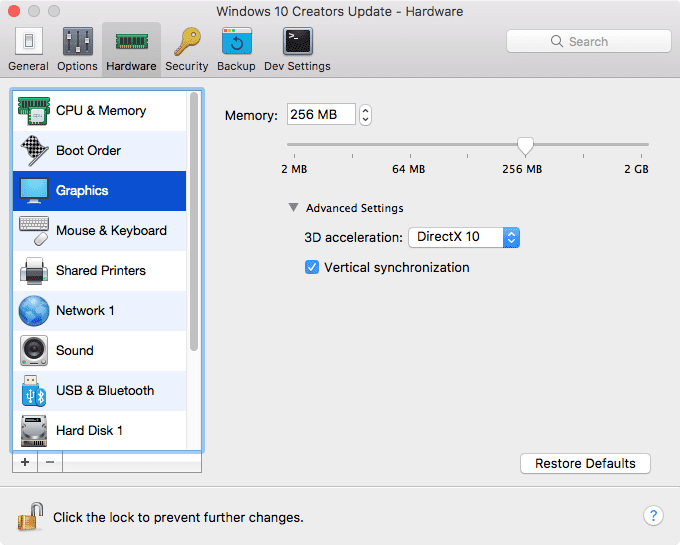Switch to the Backup tab label
Image resolution: width=680 pixels, height=545 pixels.
click(236, 66)
